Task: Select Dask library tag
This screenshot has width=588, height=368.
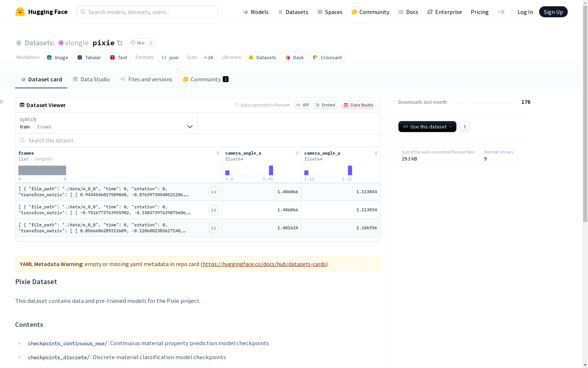Action: pos(294,57)
